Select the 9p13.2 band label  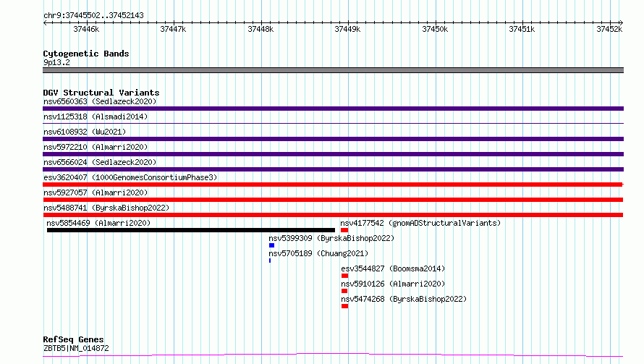coord(56,62)
